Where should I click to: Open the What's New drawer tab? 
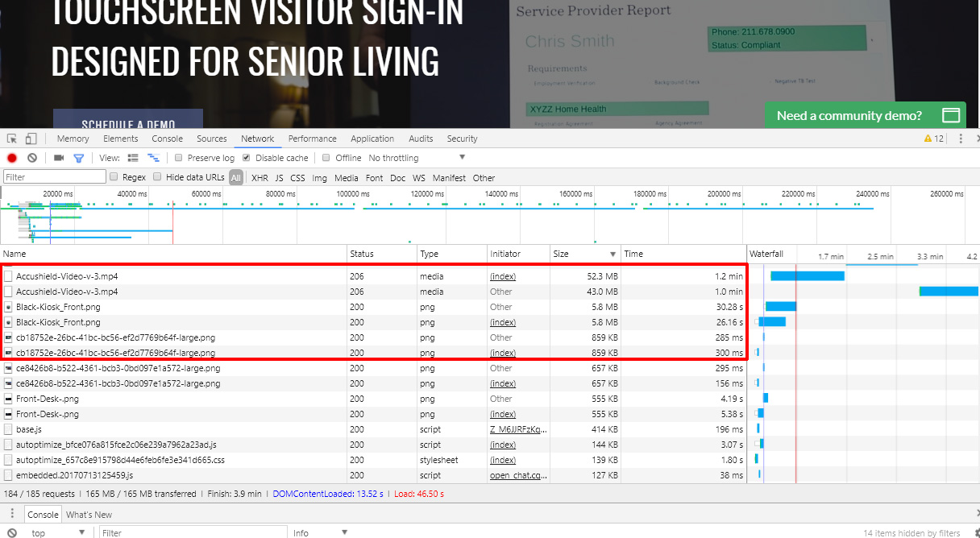coord(89,515)
